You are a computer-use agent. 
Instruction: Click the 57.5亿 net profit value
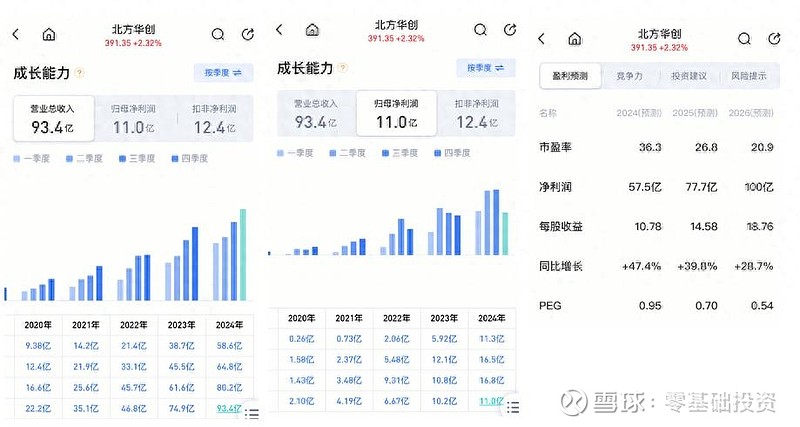(x=645, y=187)
